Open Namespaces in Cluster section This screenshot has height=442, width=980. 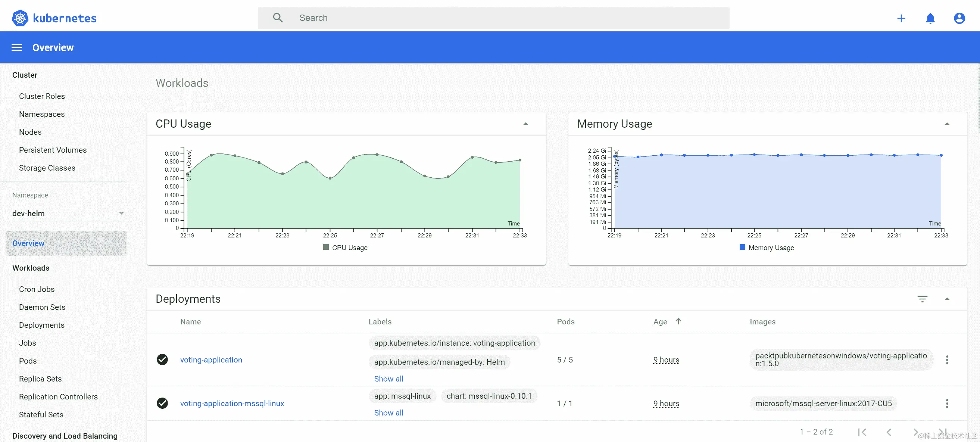(42, 114)
